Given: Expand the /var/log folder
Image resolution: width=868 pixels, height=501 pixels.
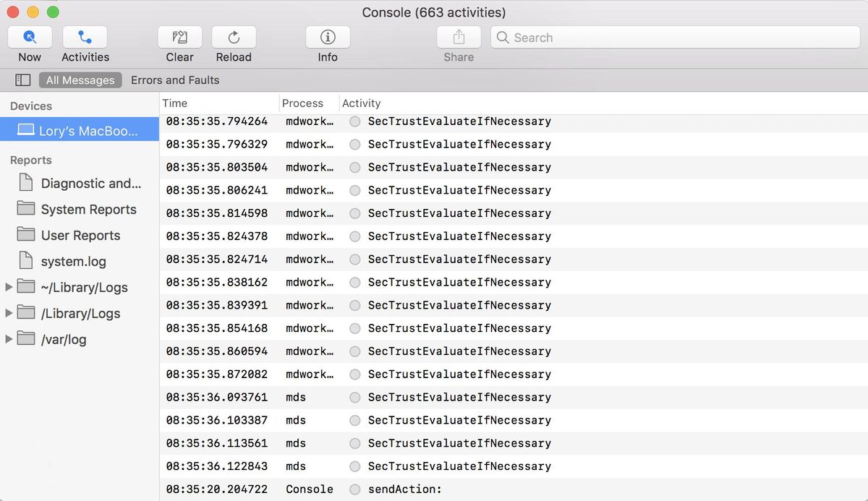Looking at the screenshot, I should click(x=9, y=339).
